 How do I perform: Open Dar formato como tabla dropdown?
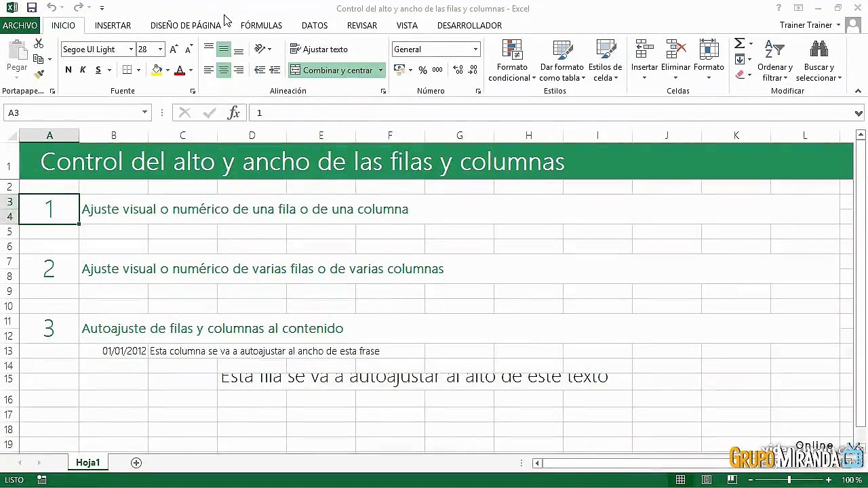(561, 60)
